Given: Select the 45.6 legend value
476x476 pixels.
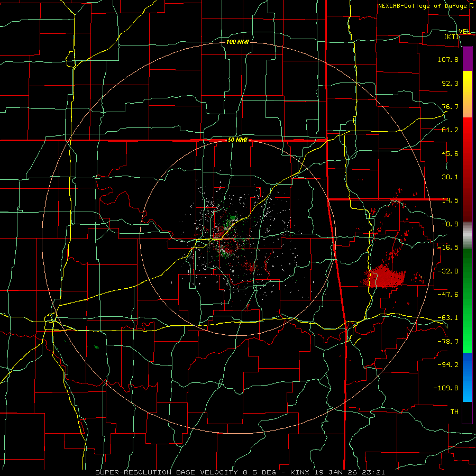Looking at the screenshot, I should pos(450,153).
